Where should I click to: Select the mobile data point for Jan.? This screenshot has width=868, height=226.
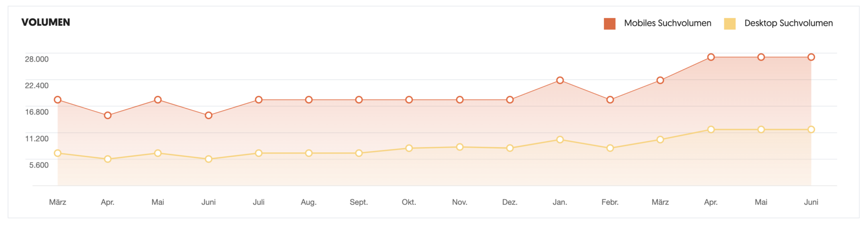(x=560, y=80)
